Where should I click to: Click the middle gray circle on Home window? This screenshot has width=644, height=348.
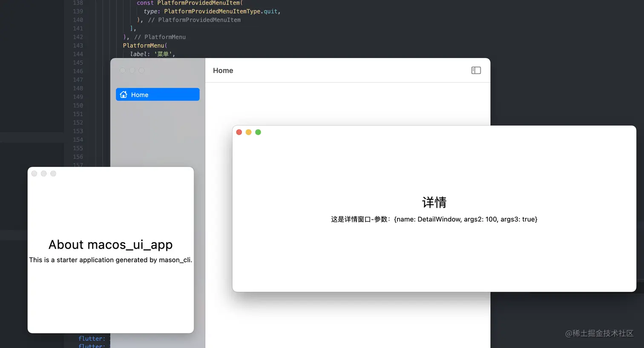click(x=132, y=70)
